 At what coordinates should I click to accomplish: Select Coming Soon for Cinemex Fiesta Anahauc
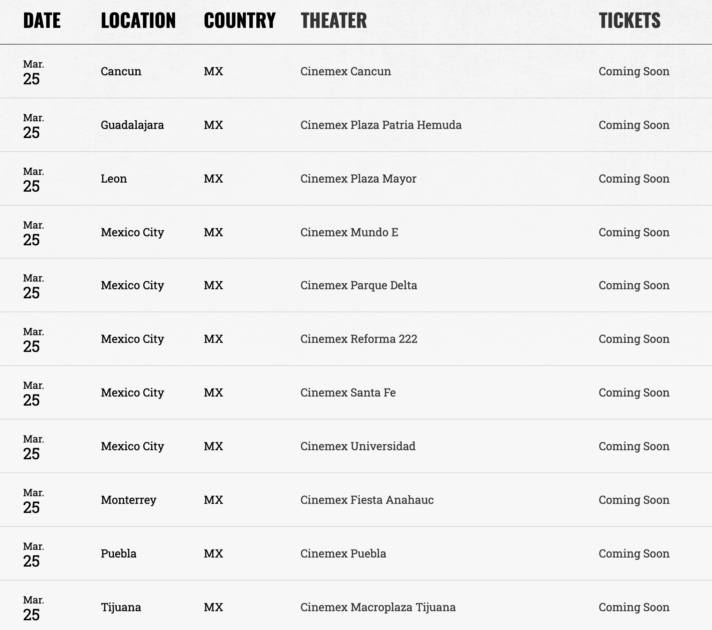[634, 500]
